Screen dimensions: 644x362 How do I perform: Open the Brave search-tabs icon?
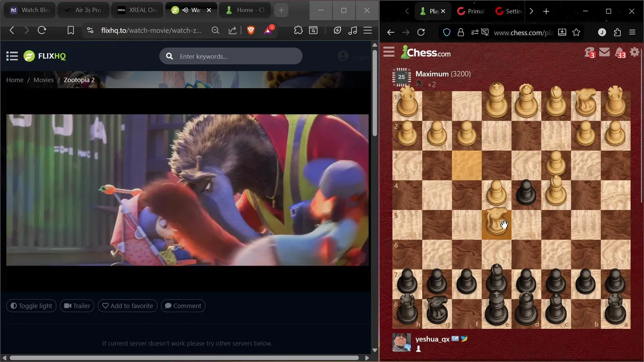[313, 31]
